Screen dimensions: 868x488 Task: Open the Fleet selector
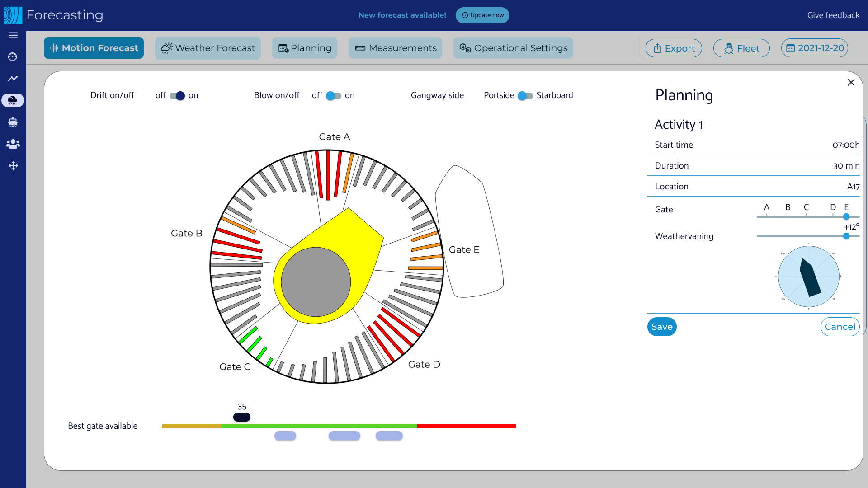741,48
